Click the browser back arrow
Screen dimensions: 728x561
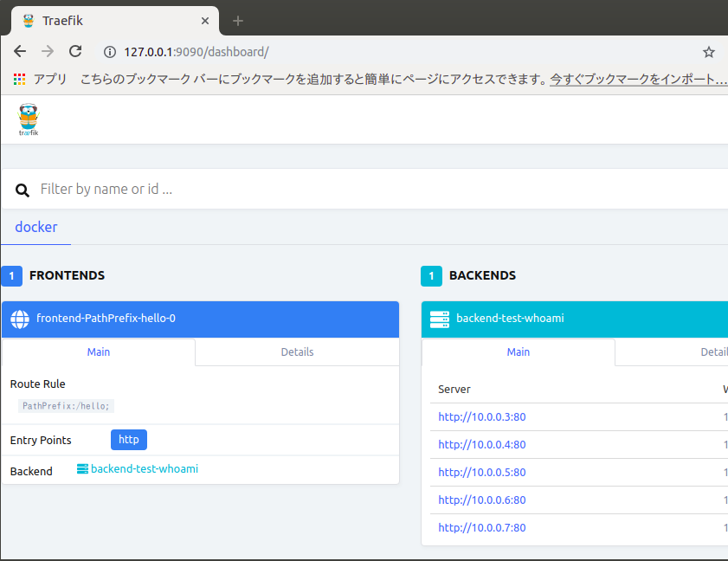20,51
